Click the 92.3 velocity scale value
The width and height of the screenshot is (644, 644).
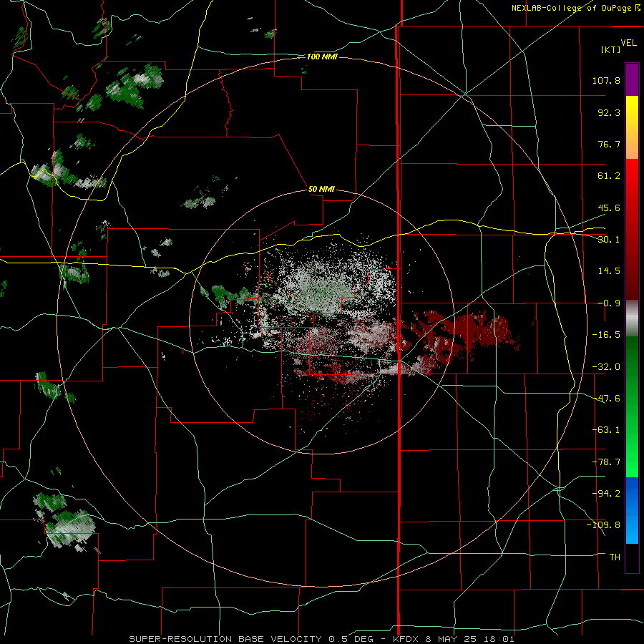click(x=609, y=112)
